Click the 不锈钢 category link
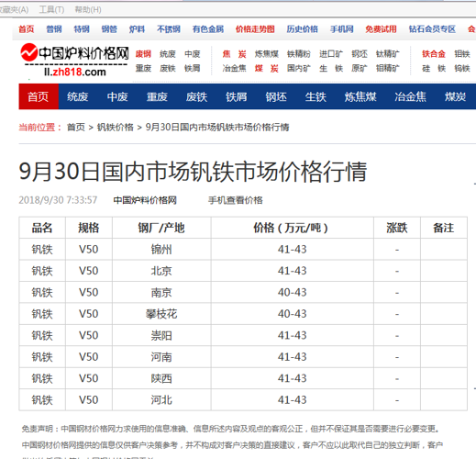The image size is (476, 459). coord(169,29)
